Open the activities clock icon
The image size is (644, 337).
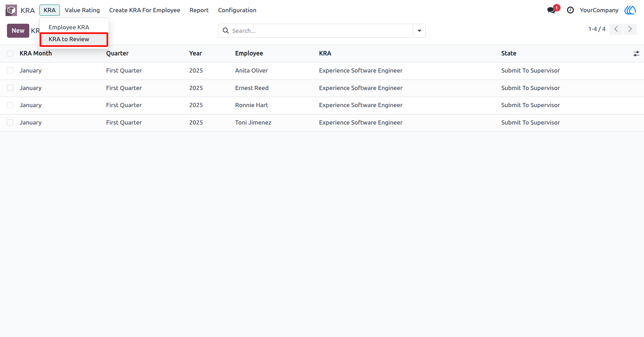[x=570, y=10]
